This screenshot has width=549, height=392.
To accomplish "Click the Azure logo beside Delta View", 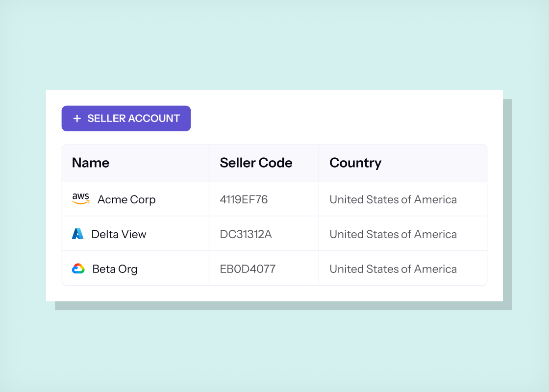I will tap(78, 234).
